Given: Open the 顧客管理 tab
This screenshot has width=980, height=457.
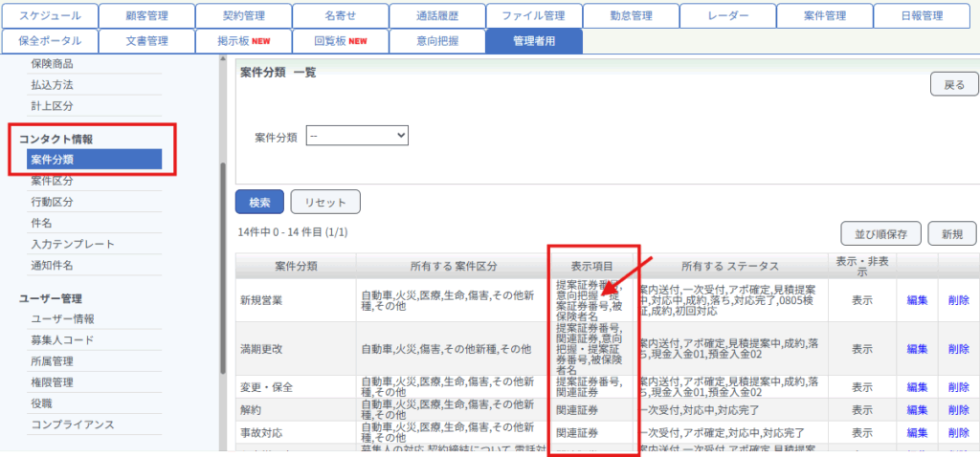Looking at the screenshot, I should coord(145,16).
